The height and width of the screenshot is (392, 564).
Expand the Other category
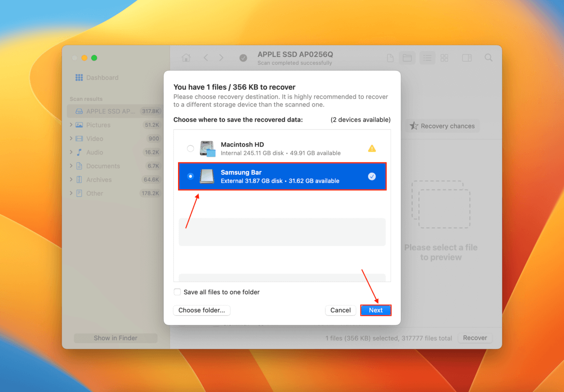[71, 193]
